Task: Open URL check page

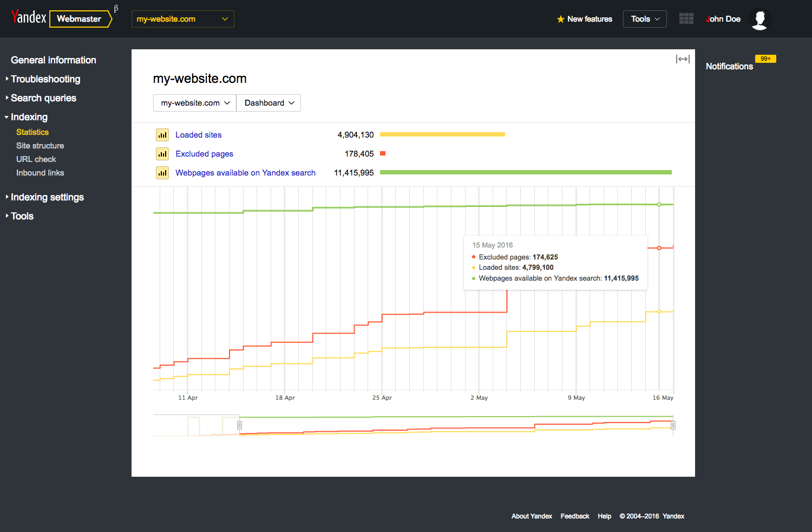Action: pyautogui.click(x=36, y=159)
